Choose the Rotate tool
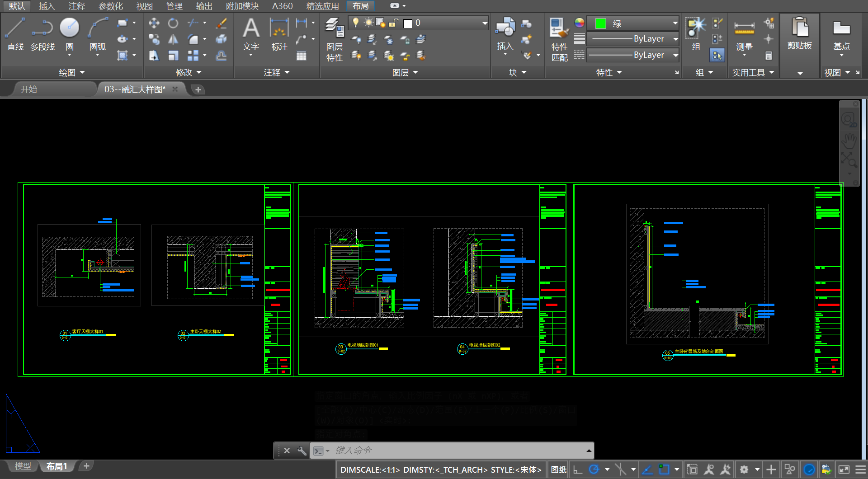The image size is (868, 479). pyautogui.click(x=173, y=23)
